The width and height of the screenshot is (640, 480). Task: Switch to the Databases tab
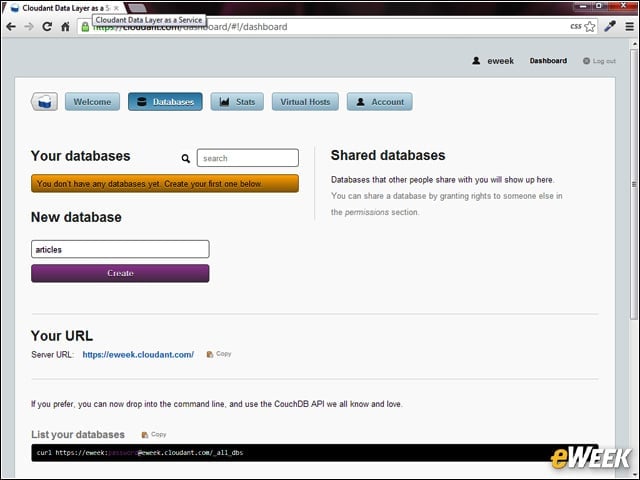point(165,102)
